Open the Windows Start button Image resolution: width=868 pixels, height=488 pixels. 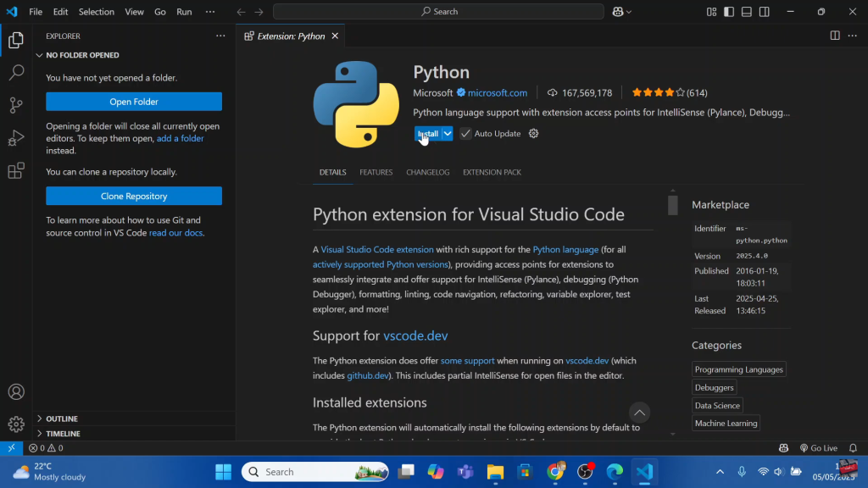(223, 471)
